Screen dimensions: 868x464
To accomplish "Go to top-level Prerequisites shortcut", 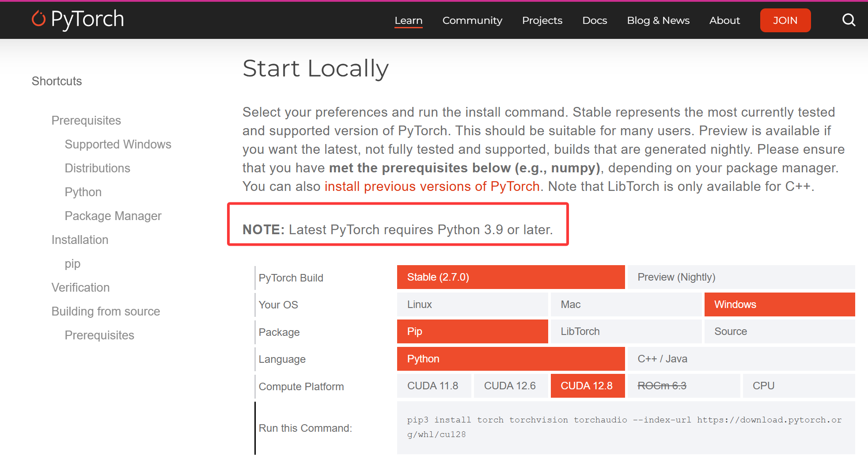I will 86,120.
